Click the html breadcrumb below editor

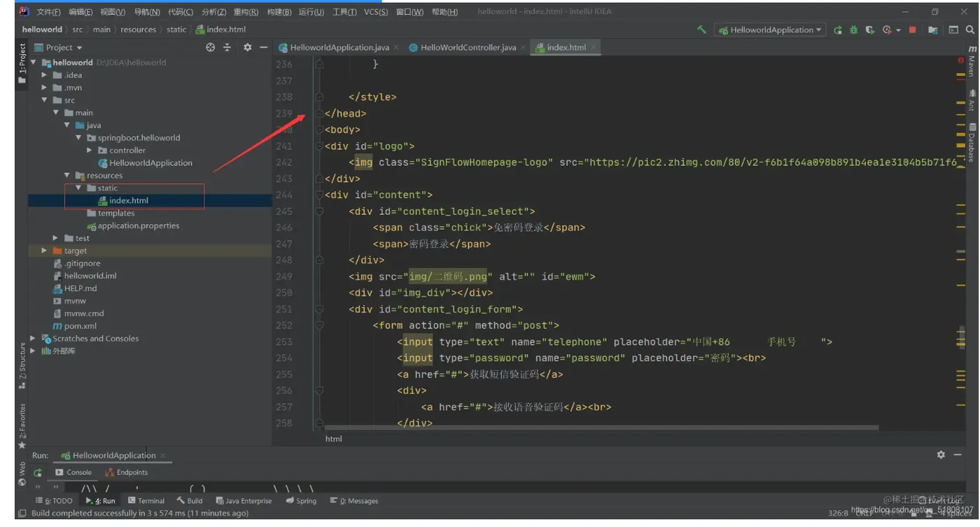(334, 439)
